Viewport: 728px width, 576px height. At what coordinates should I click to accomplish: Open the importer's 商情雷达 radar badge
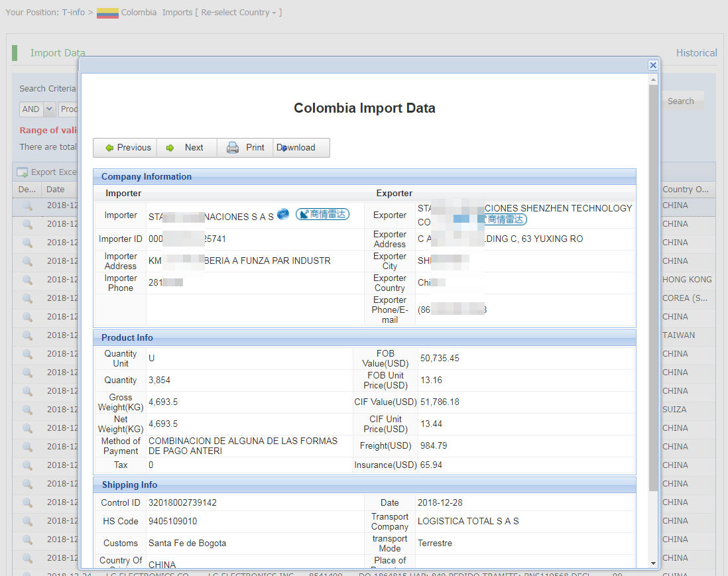pos(322,214)
